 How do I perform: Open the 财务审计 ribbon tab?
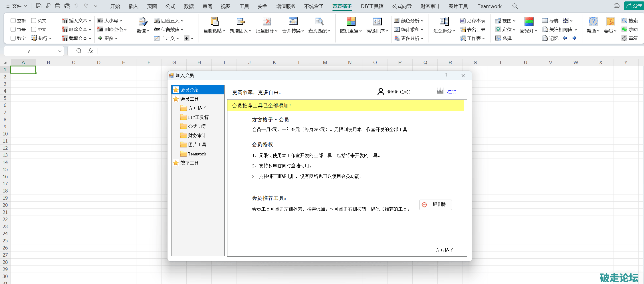430,6
